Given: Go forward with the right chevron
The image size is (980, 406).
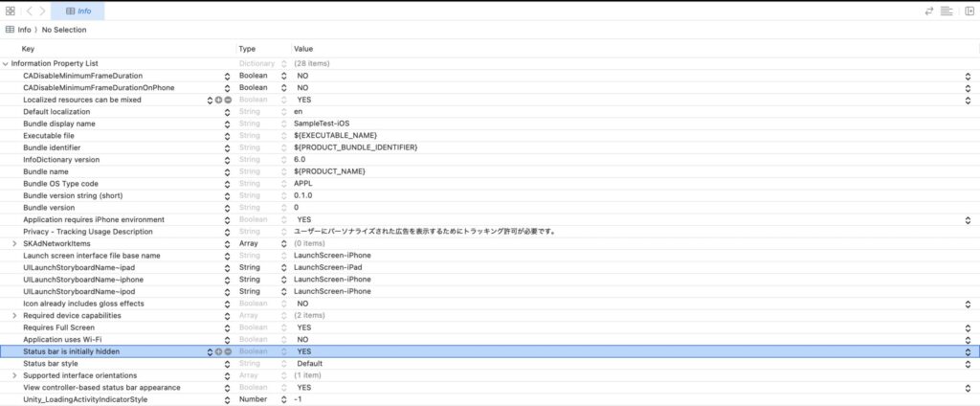Looking at the screenshot, I should [42, 11].
